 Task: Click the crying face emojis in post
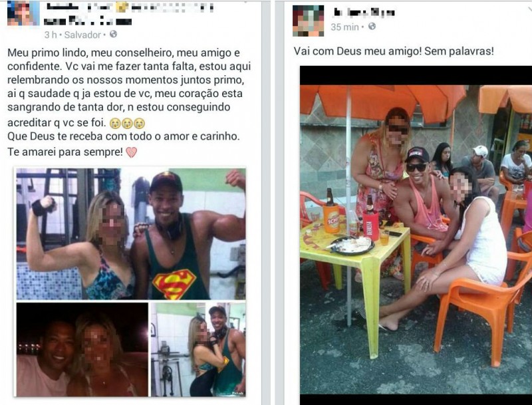click(127, 123)
